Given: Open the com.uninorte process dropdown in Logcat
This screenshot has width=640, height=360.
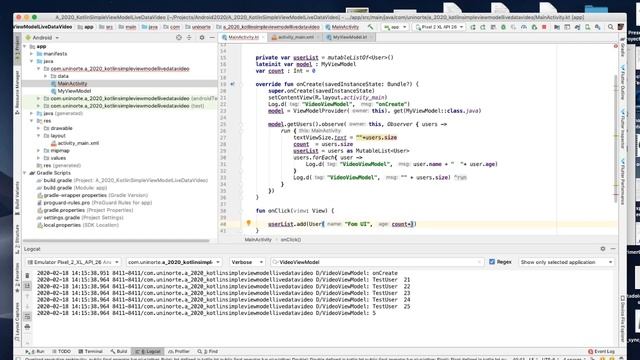Looking at the screenshot, I should pos(174,262).
